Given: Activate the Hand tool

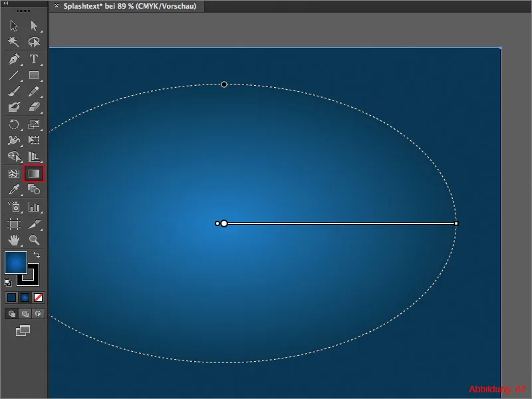Looking at the screenshot, I should point(14,240).
